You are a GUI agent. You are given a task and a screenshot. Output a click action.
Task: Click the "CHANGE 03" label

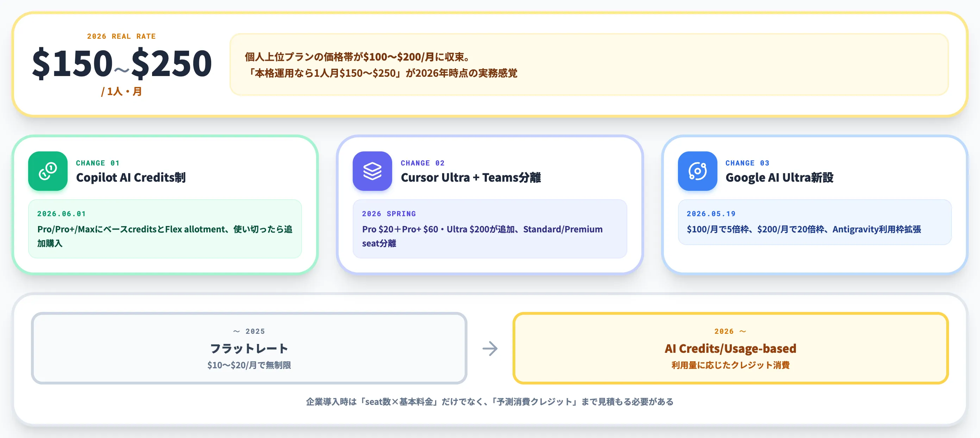click(748, 163)
